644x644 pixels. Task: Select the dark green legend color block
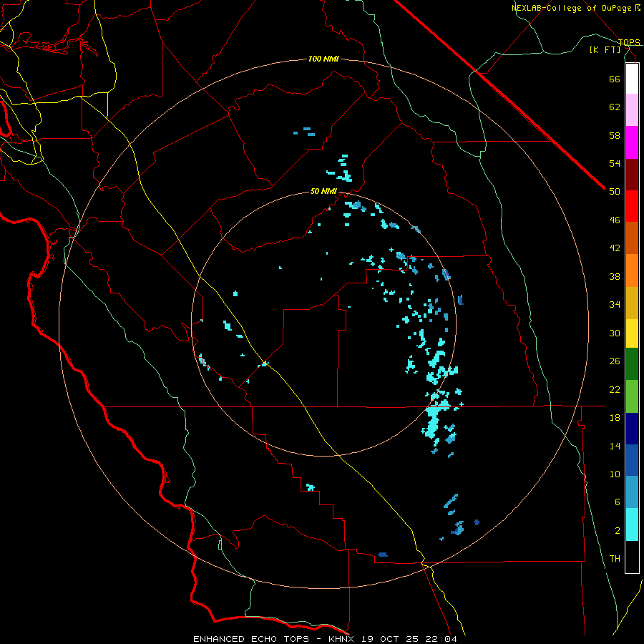point(632,364)
